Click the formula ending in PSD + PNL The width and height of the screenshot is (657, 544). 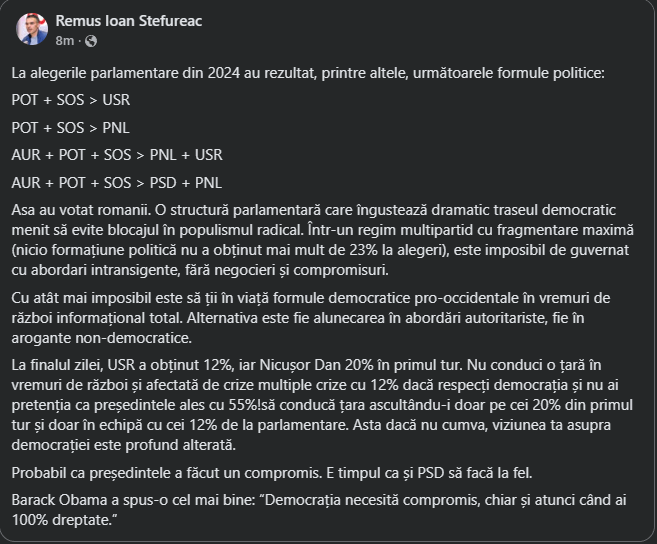click(117, 182)
